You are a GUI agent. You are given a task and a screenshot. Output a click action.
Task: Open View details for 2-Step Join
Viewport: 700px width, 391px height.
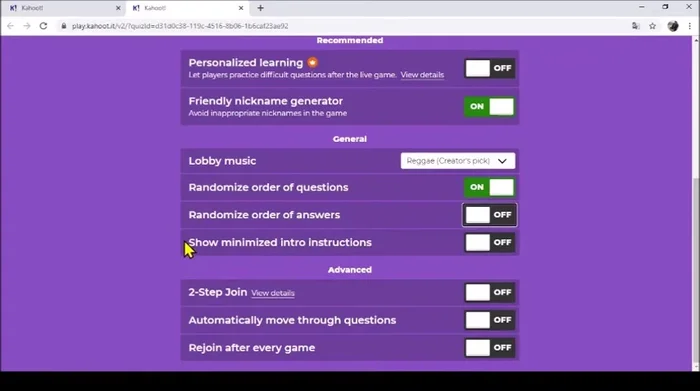tap(273, 293)
